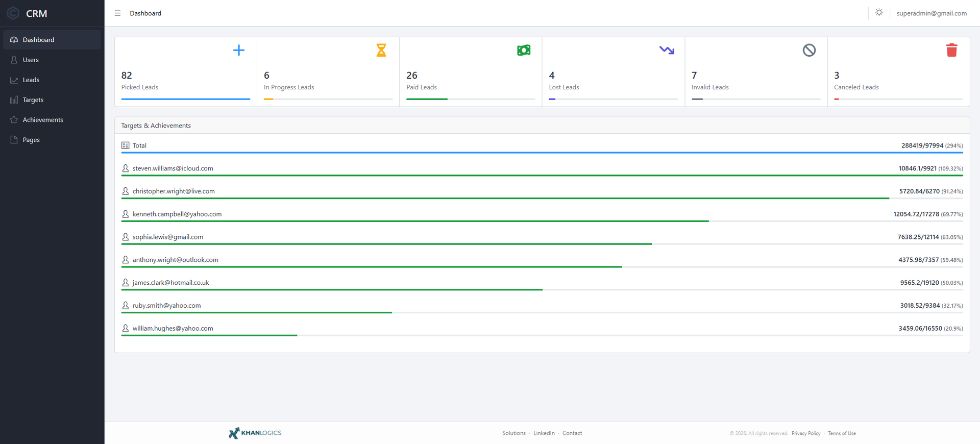Click the Targets bar chart icon
This screenshot has height=444, width=980.
tap(14, 100)
